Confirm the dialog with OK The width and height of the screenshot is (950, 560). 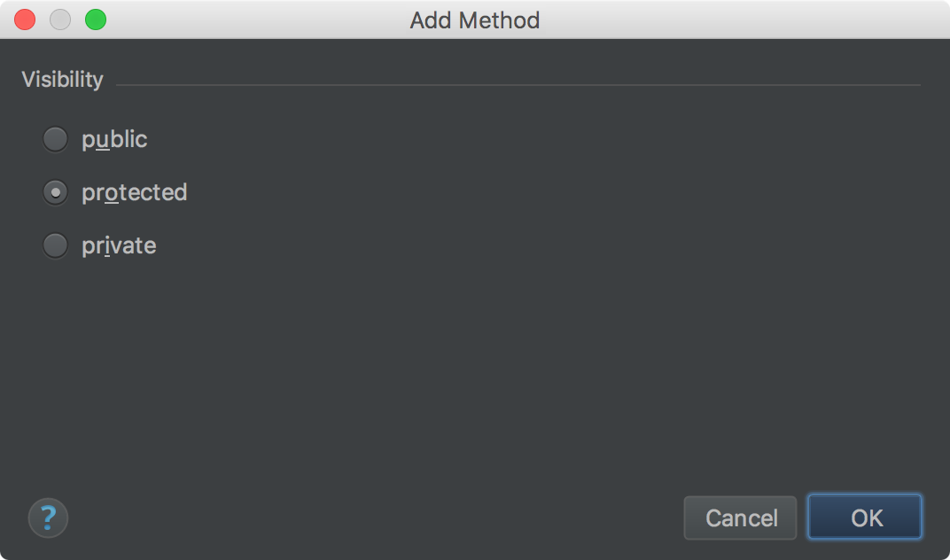(865, 517)
